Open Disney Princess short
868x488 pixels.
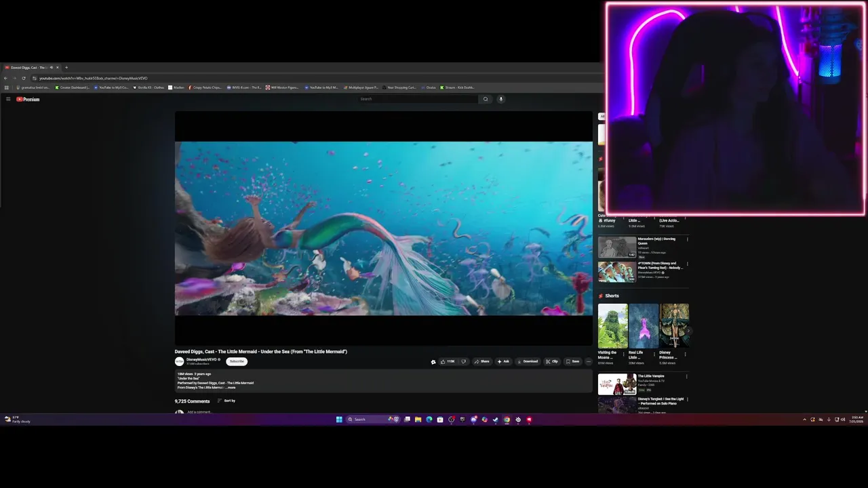[x=675, y=326]
